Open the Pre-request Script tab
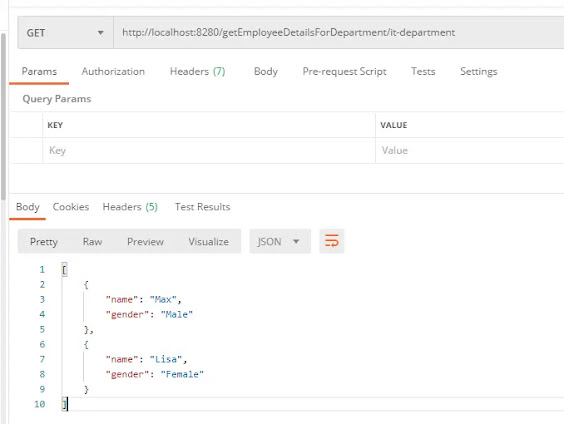 pos(344,71)
